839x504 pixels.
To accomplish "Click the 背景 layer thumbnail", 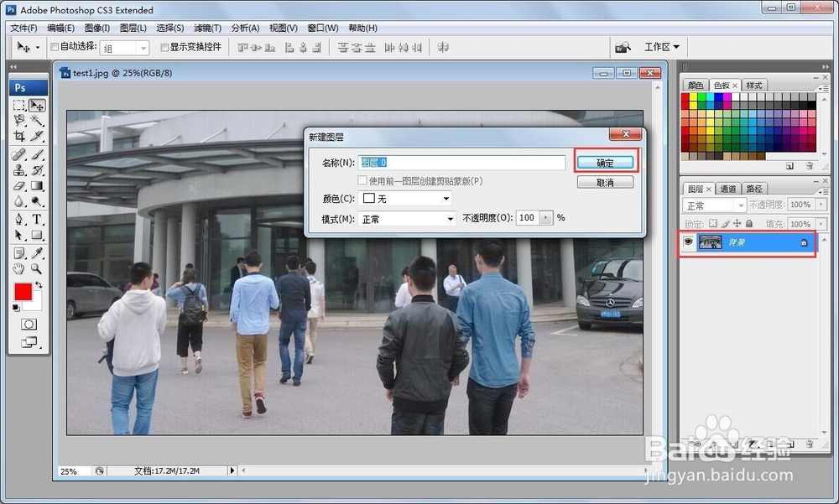I will click(710, 242).
